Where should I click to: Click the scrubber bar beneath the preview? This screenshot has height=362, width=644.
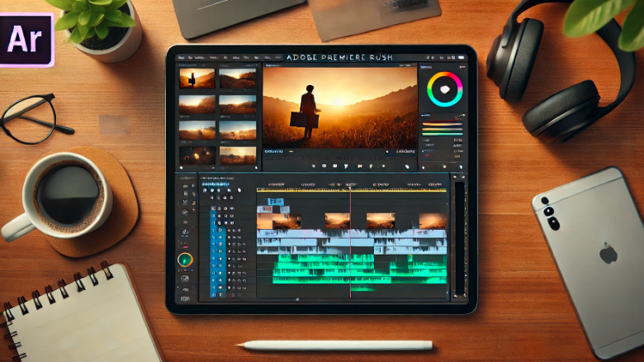click(339, 158)
